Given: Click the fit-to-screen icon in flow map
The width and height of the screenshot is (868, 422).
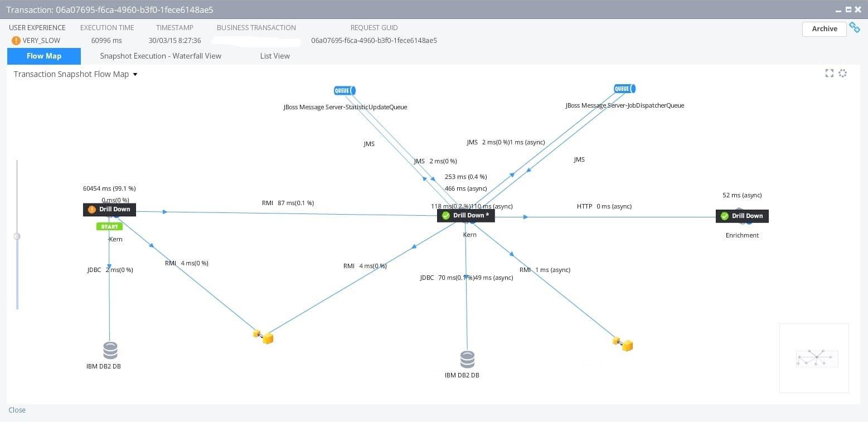Looking at the screenshot, I should [x=829, y=74].
